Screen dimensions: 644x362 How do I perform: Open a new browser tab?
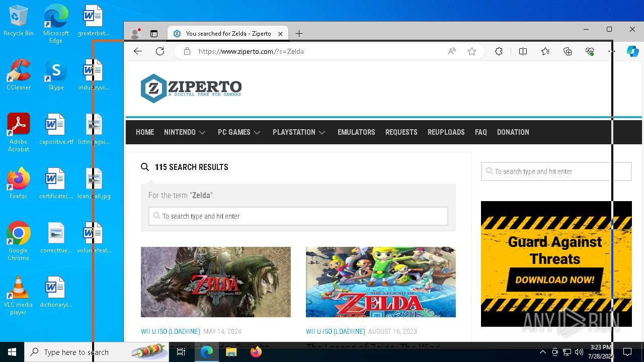[x=299, y=34]
